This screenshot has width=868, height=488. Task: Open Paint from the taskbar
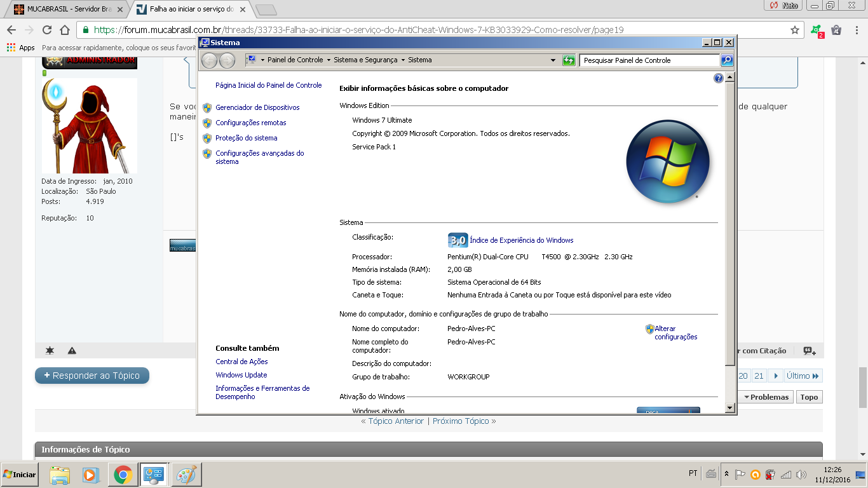(x=186, y=475)
